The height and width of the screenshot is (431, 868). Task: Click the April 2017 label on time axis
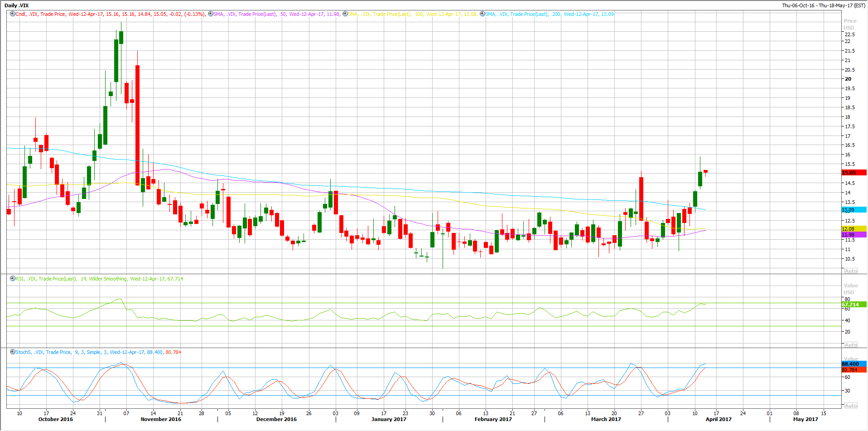coord(719,419)
